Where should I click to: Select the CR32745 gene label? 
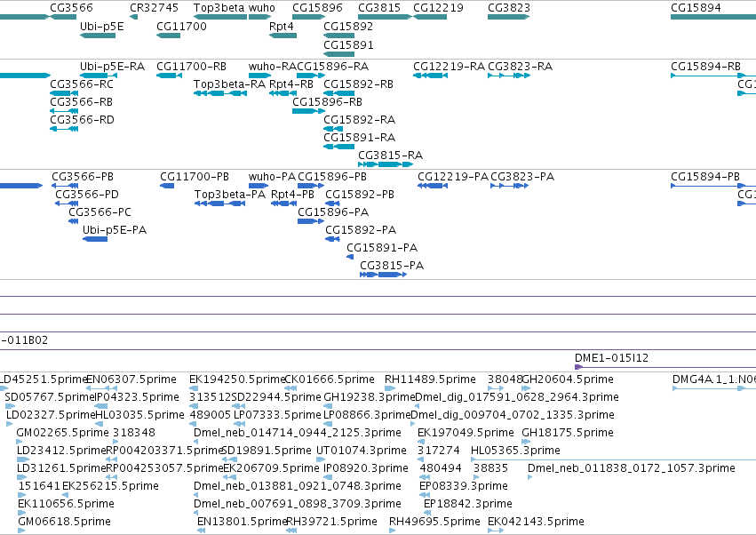click(x=154, y=8)
